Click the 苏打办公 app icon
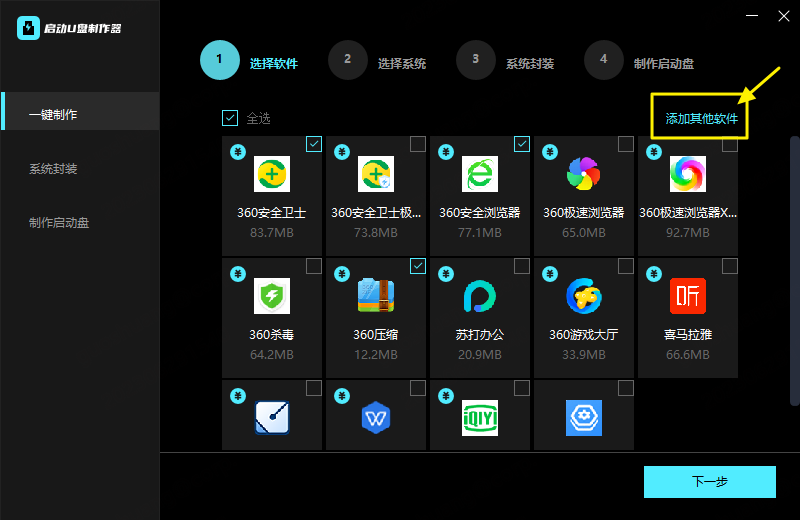Image resolution: width=800 pixels, height=520 pixels. coord(480,296)
